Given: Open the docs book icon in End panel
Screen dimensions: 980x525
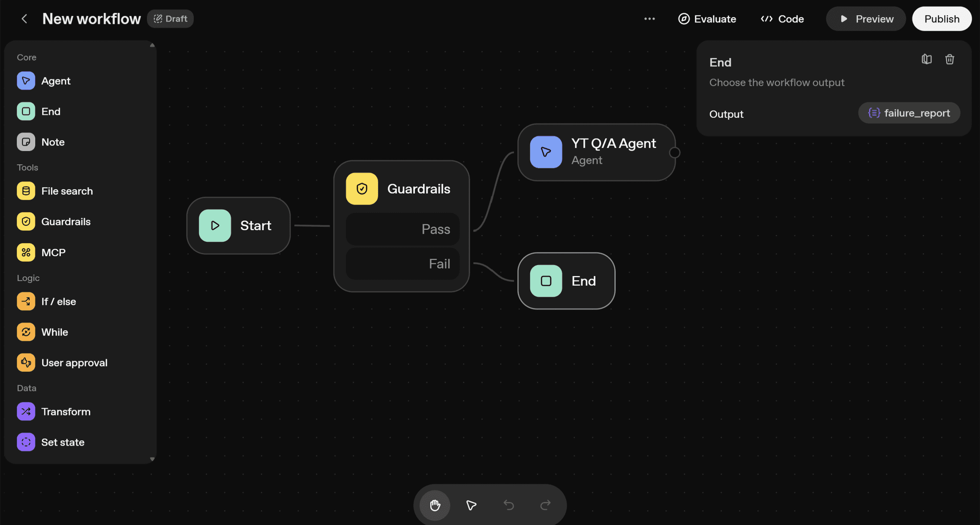Looking at the screenshot, I should point(926,59).
